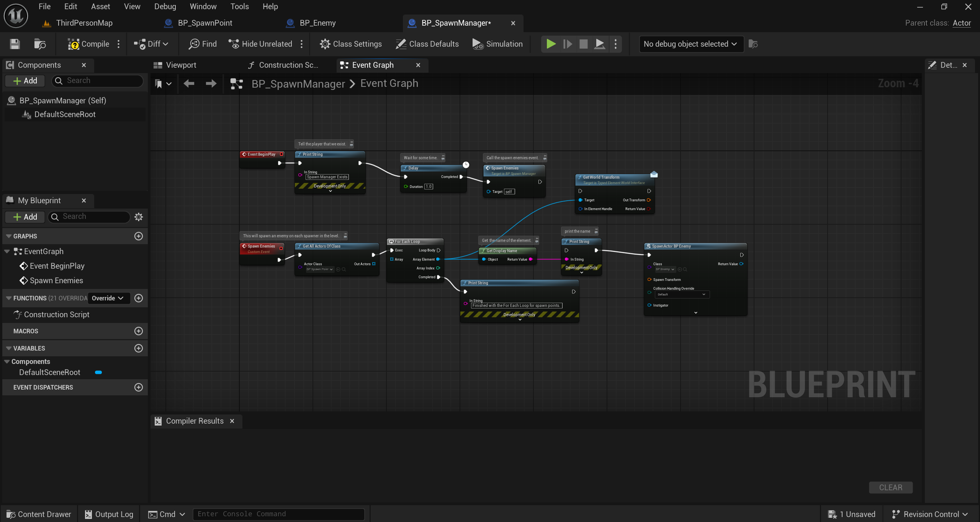Click the console command input field
This screenshot has height=522, width=980.
[x=278, y=514]
